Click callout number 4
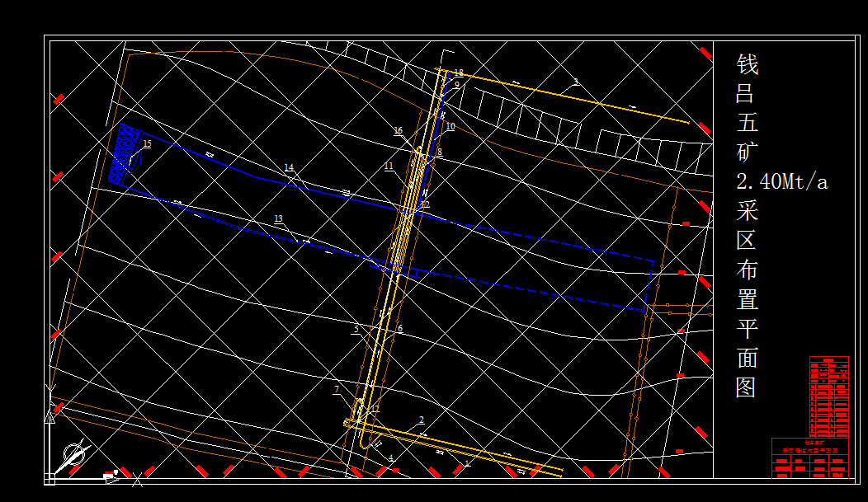This screenshot has width=868, height=502. pyautogui.click(x=391, y=457)
